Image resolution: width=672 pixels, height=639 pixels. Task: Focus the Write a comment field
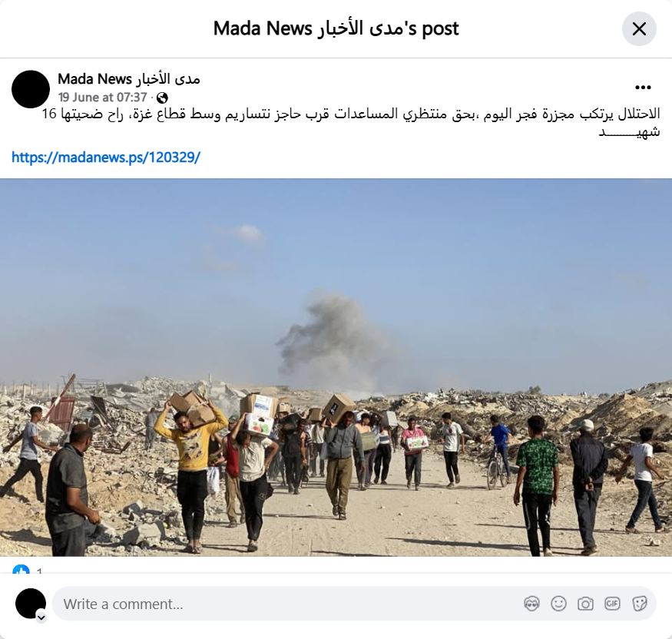[x=354, y=604]
